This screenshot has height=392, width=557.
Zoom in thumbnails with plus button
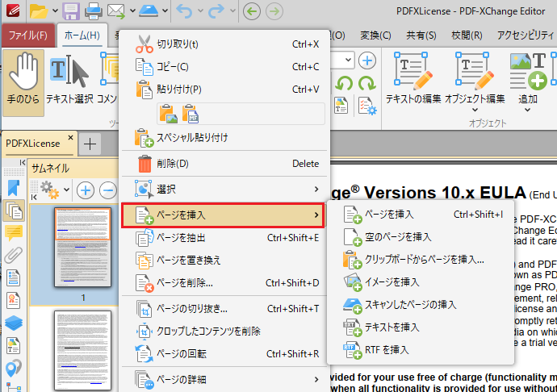pyautogui.click(x=86, y=190)
